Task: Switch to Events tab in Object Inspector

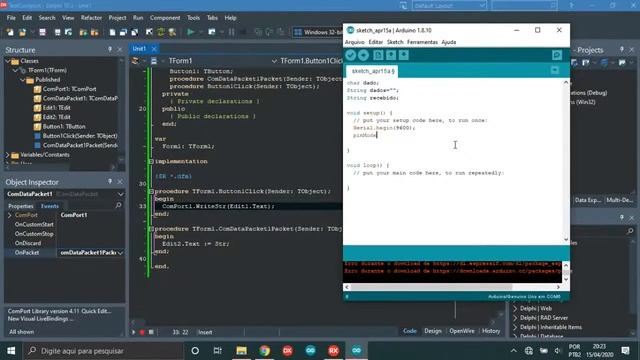Action: point(50,206)
